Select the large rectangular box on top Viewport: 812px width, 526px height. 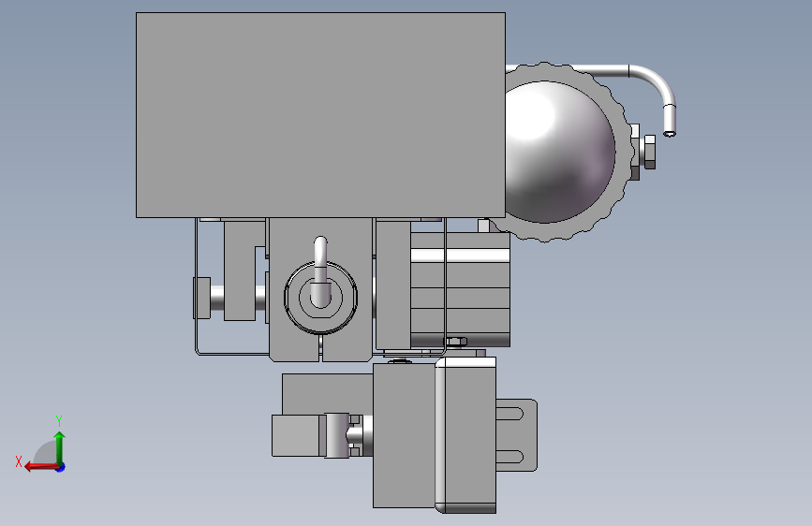[320, 115]
